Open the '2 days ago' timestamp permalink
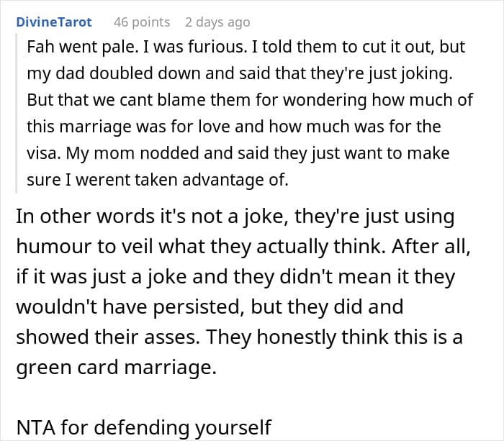 pos(217,22)
